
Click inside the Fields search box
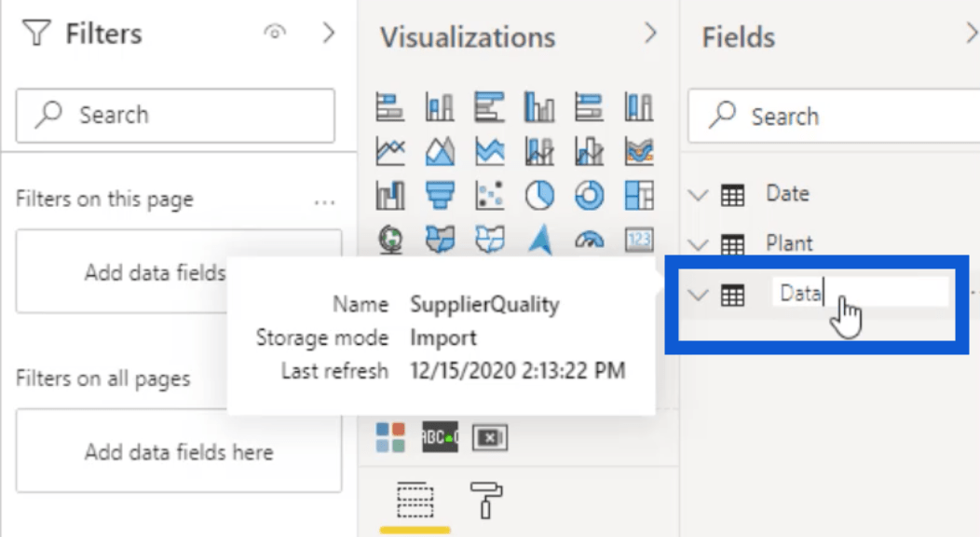834,117
